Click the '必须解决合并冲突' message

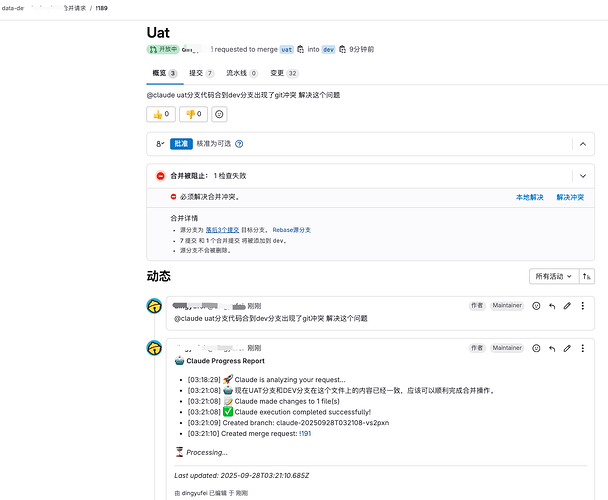[x=209, y=197]
